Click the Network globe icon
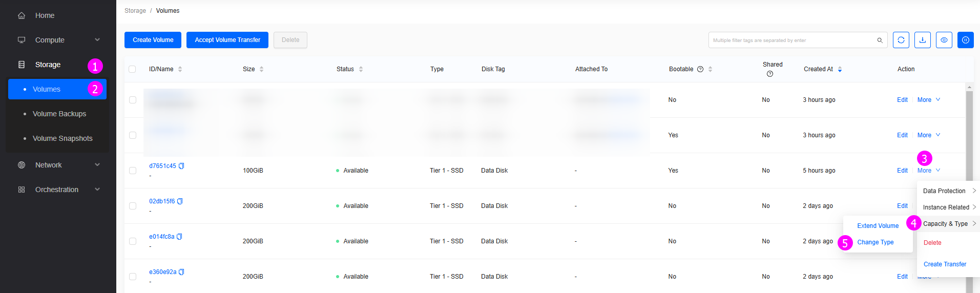This screenshot has width=980, height=293. 22,165
